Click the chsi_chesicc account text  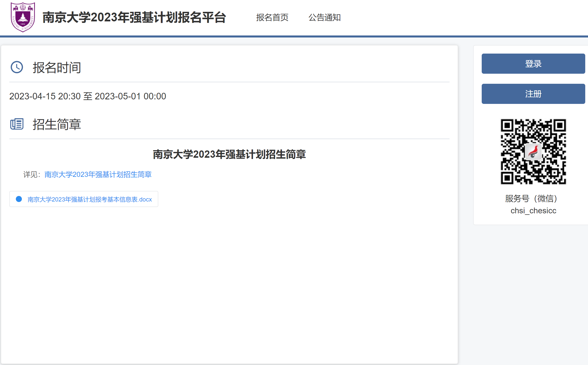533,211
